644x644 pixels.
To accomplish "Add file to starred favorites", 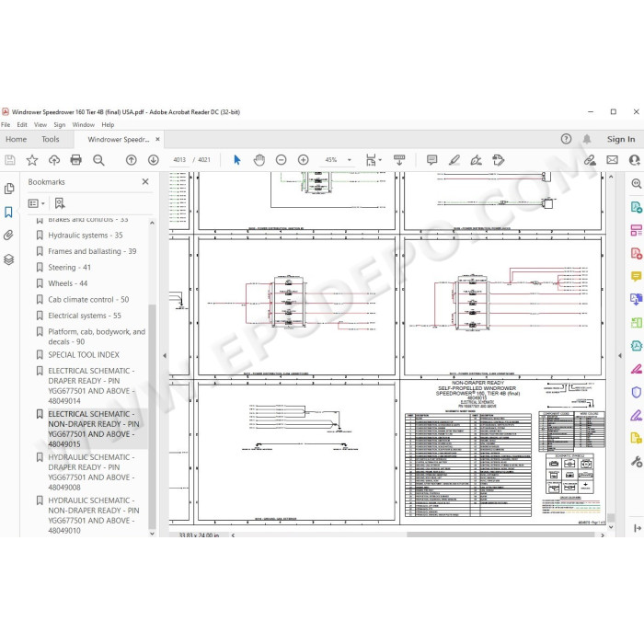I will (32, 160).
